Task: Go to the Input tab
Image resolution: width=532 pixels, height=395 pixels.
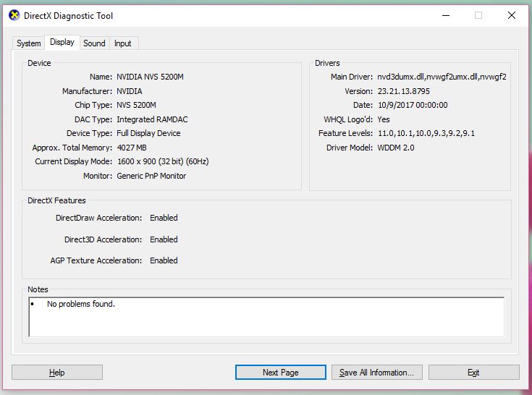Action: (123, 43)
